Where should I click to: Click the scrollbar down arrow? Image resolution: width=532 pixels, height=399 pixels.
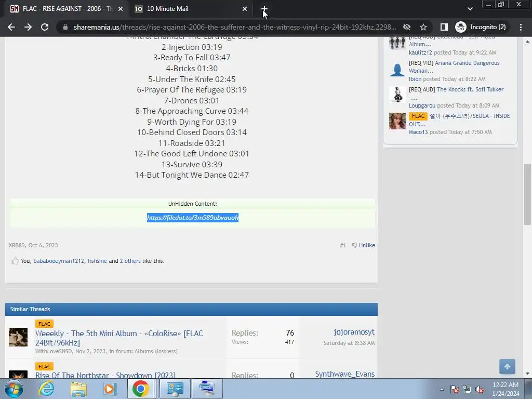pyautogui.click(x=527, y=374)
